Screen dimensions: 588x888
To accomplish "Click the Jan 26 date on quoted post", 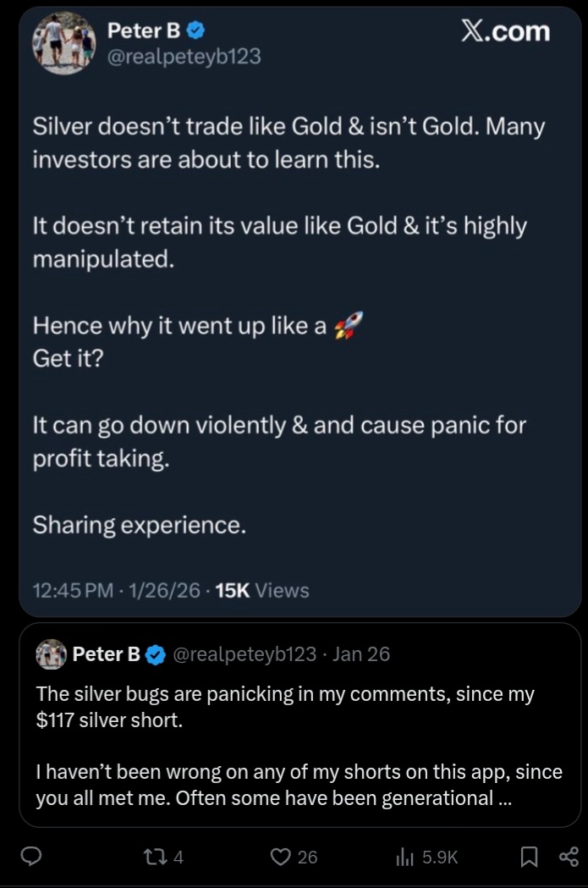I will click(x=361, y=654).
